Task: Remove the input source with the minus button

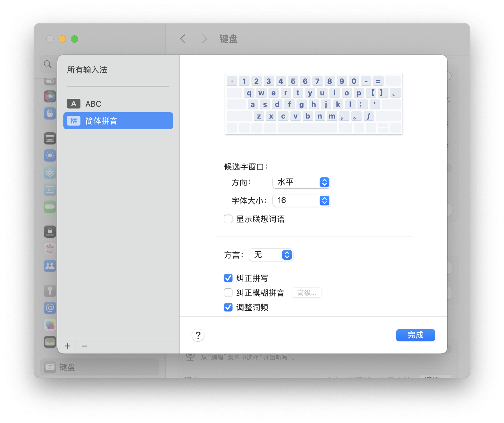Action: coord(84,346)
